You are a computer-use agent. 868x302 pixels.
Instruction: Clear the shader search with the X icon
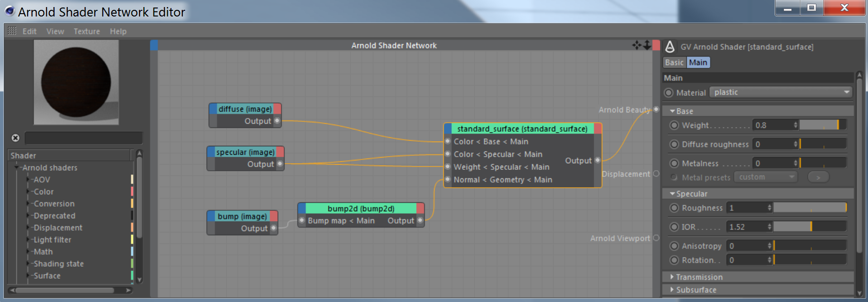click(15, 138)
